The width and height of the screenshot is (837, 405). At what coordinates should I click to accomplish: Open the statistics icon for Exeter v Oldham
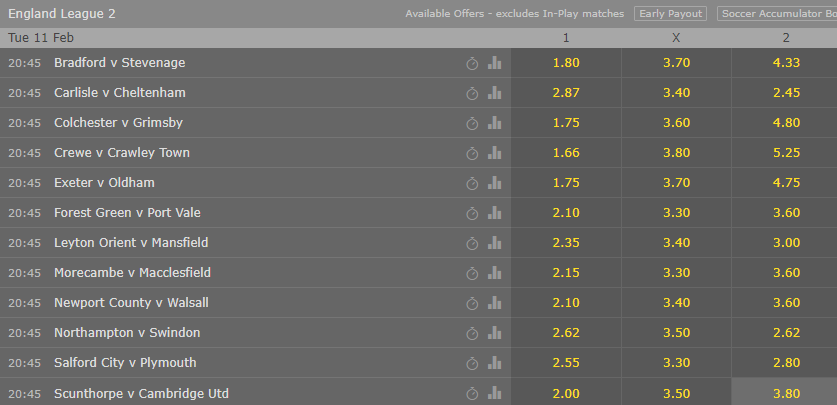pyautogui.click(x=494, y=183)
